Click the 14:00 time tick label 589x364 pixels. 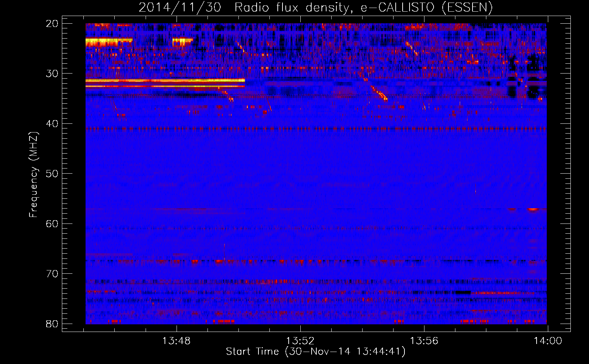coord(548,341)
